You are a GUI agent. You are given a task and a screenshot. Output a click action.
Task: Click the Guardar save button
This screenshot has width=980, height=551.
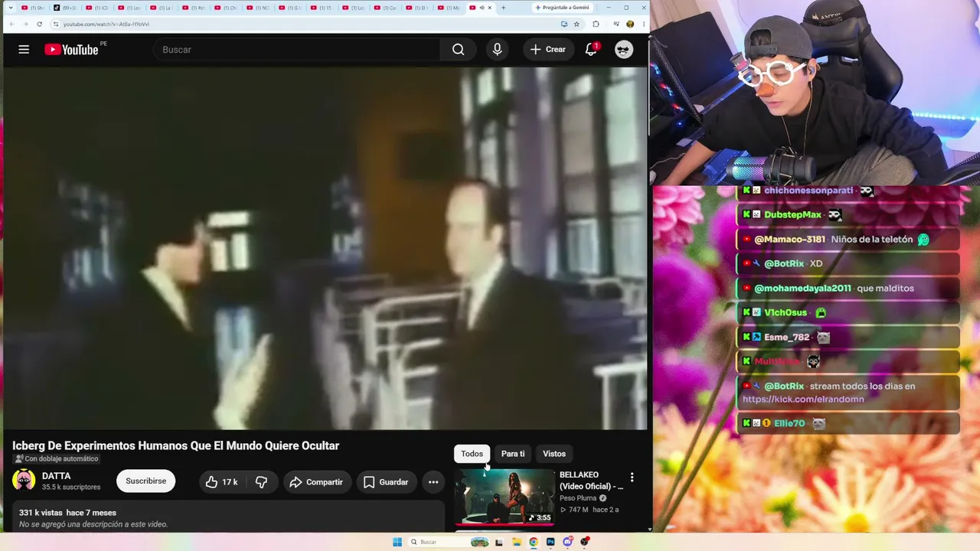[387, 482]
